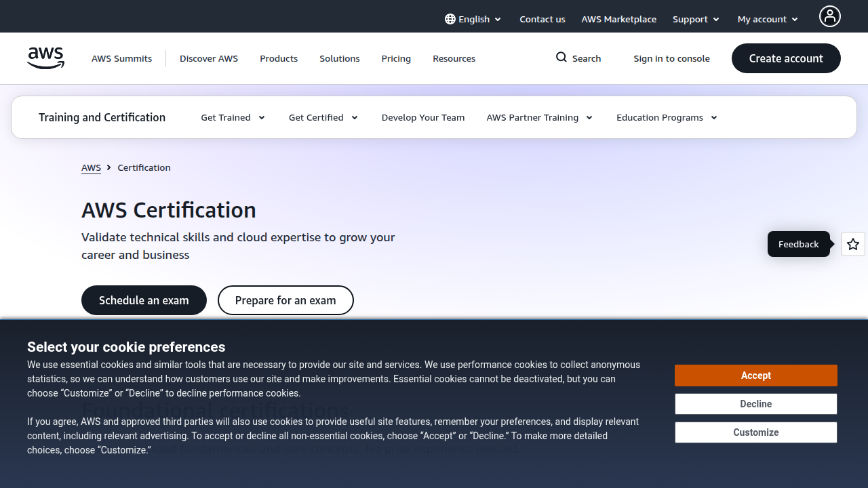The image size is (868, 488).
Task: Open AWS Marketplace link
Action: click(x=619, y=19)
